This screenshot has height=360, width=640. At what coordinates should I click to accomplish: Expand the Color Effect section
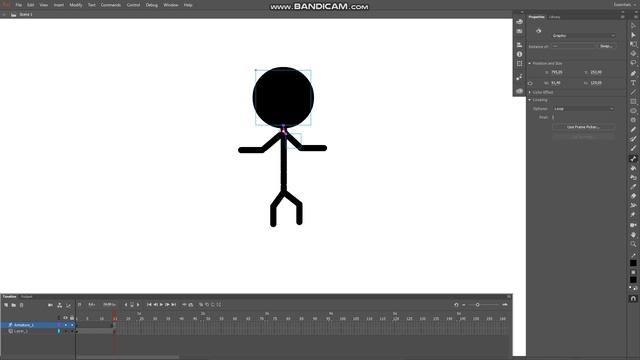pyautogui.click(x=530, y=92)
